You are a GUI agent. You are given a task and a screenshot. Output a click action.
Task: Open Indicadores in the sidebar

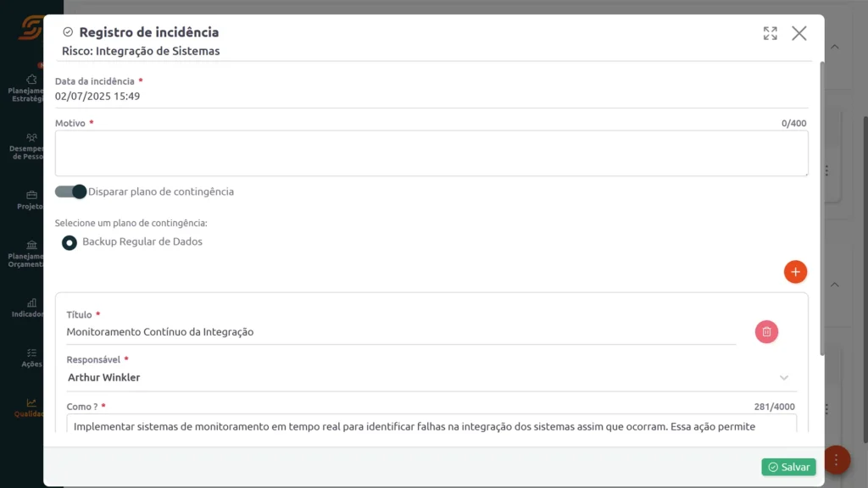tap(28, 308)
